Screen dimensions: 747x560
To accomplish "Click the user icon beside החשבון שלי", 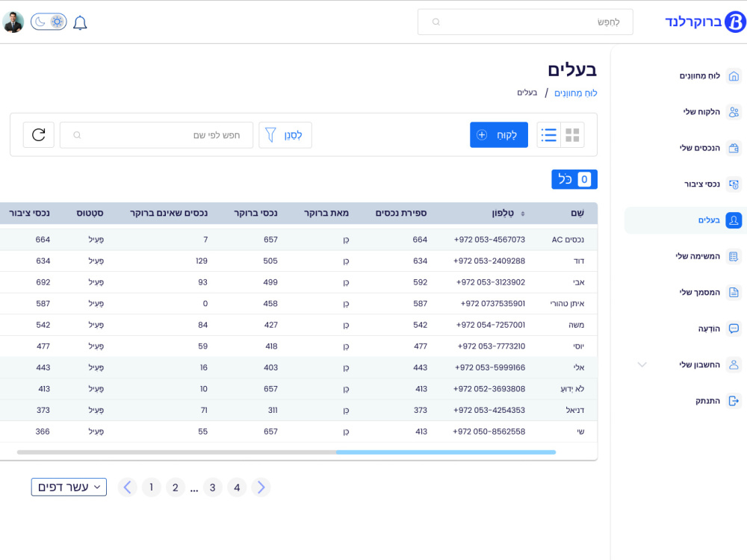I will tap(734, 365).
